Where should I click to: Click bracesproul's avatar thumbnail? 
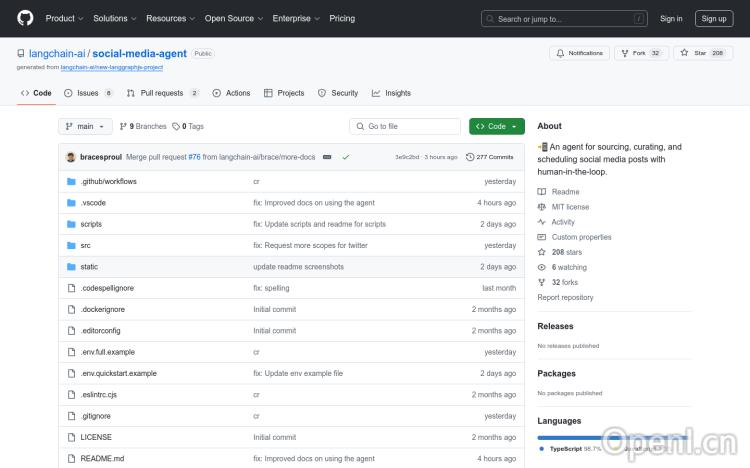[x=71, y=157]
